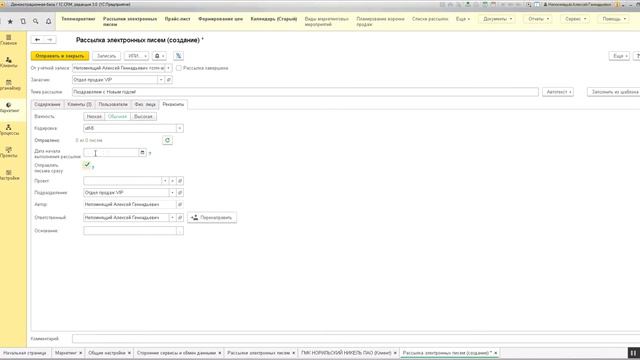Open the Отчеты dropdown menu
The width and height of the screenshot is (640, 360).
pos(538,19)
